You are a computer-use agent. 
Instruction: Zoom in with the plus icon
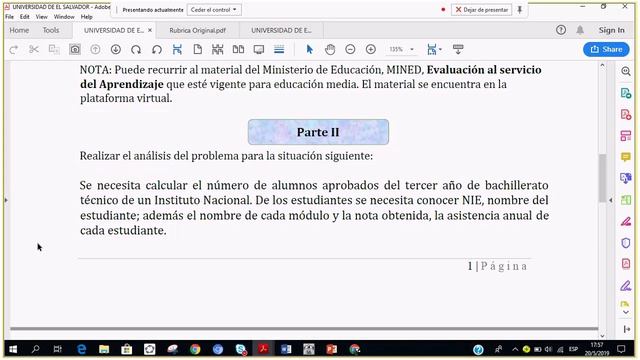371,50
